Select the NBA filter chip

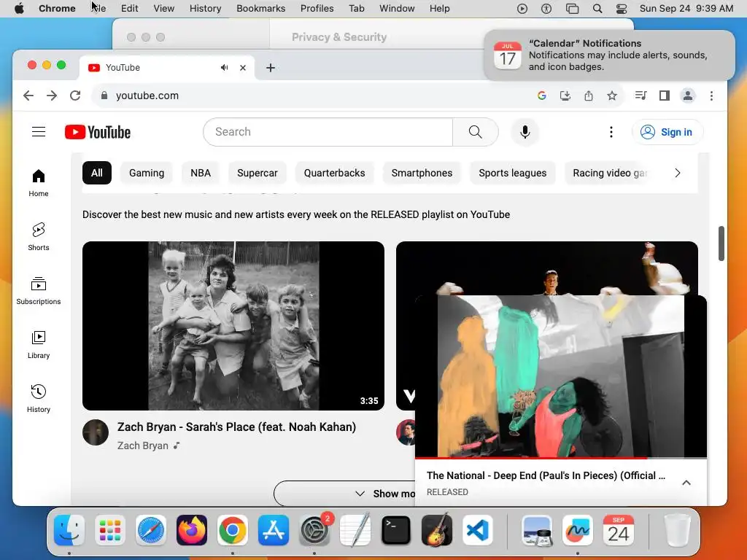201,173
